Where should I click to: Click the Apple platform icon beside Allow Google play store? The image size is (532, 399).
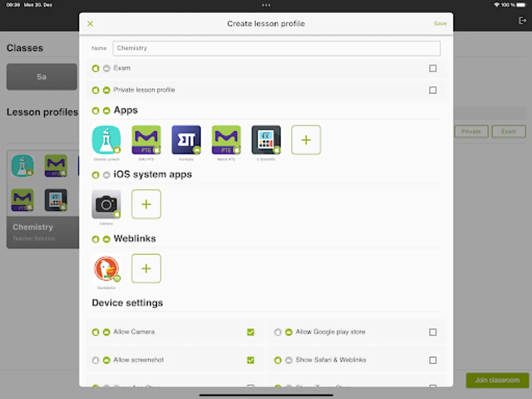point(278,332)
